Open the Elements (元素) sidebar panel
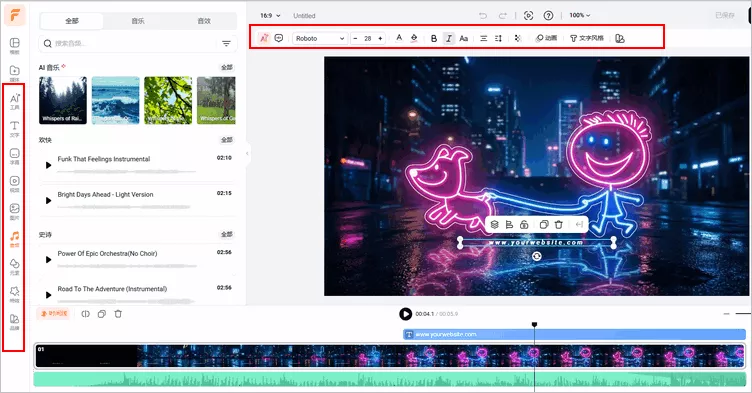The image size is (752, 393). (14, 267)
